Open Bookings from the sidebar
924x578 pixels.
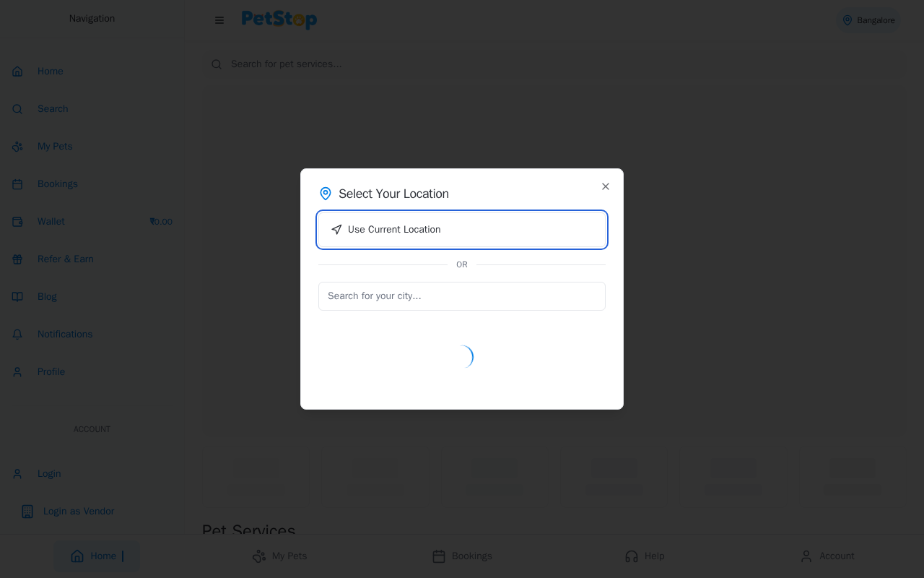[57, 184]
